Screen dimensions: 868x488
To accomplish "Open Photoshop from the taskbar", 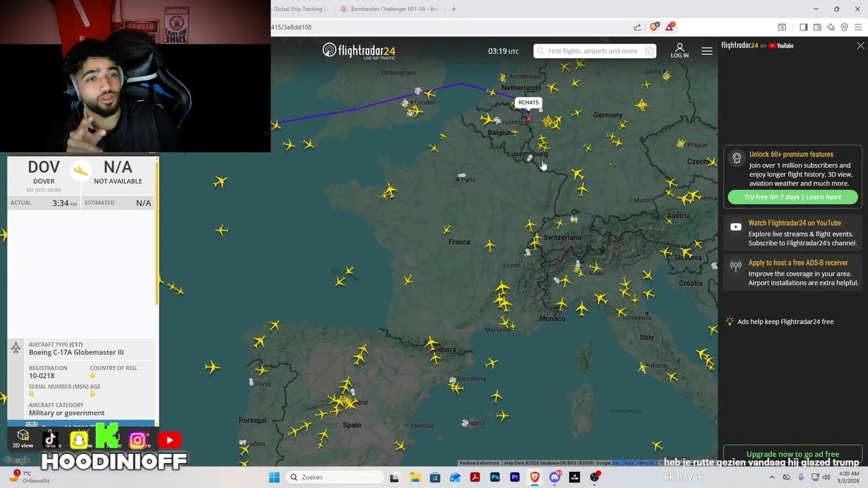I will [495, 477].
